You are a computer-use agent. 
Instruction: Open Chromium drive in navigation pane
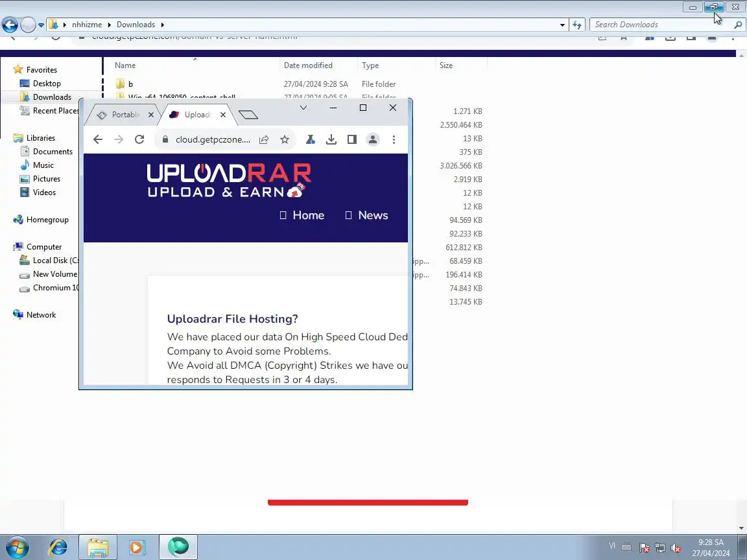tap(55, 288)
